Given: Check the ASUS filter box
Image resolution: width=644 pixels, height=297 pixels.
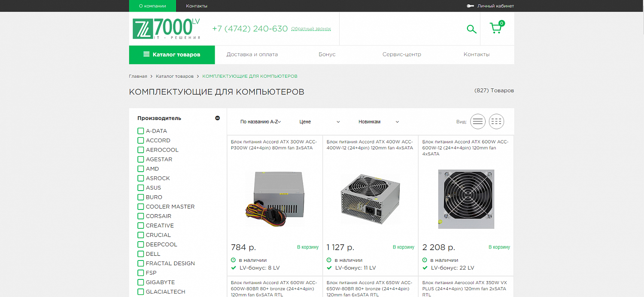Looking at the screenshot, I should tap(140, 188).
